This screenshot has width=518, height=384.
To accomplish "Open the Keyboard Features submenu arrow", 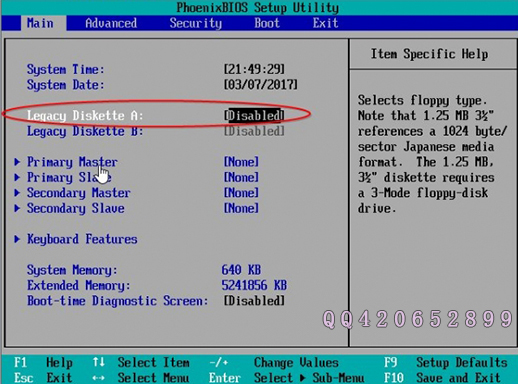I will pyautogui.click(x=17, y=239).
